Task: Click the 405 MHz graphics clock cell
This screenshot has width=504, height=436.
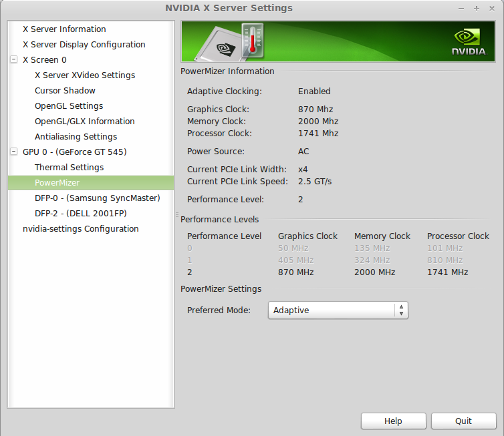Action: click(x=295, y=260)
